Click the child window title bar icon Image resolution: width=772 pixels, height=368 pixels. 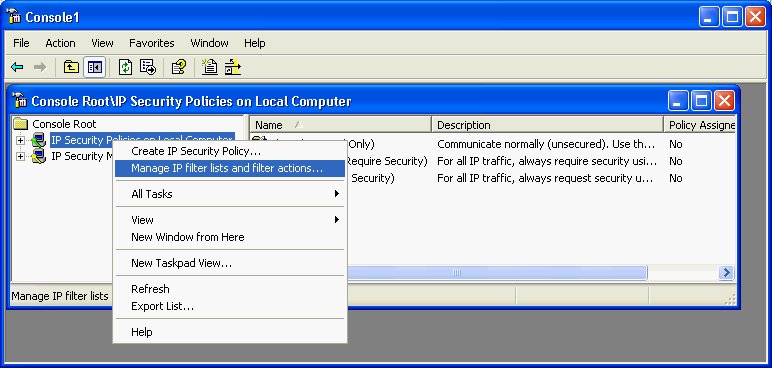coord(20,100)
